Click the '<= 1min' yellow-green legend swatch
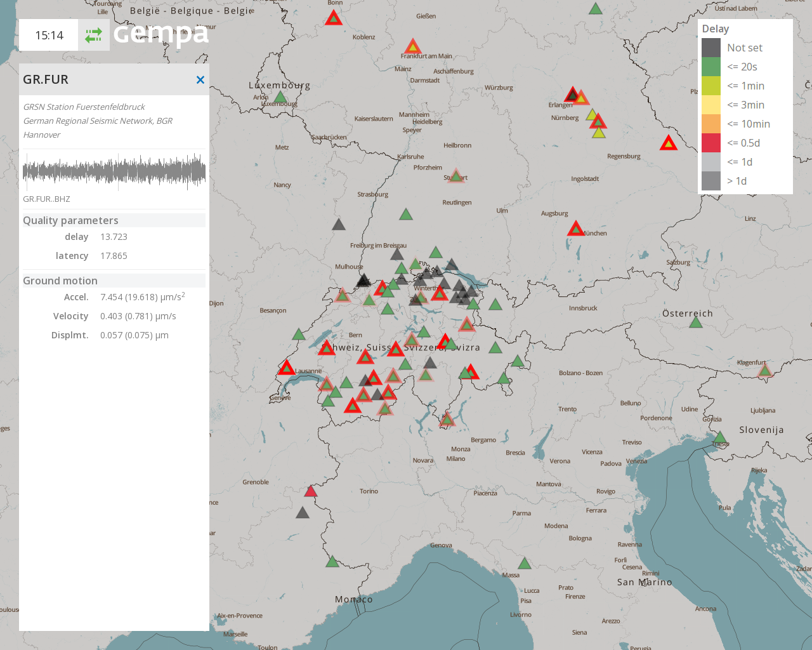The image size is (812, 650). coord(711,86)
